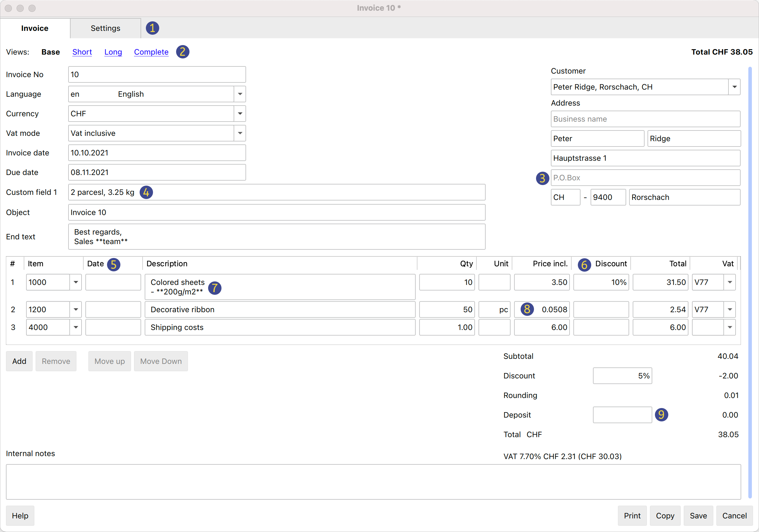Open Help for this dialog

pos(20,515)
